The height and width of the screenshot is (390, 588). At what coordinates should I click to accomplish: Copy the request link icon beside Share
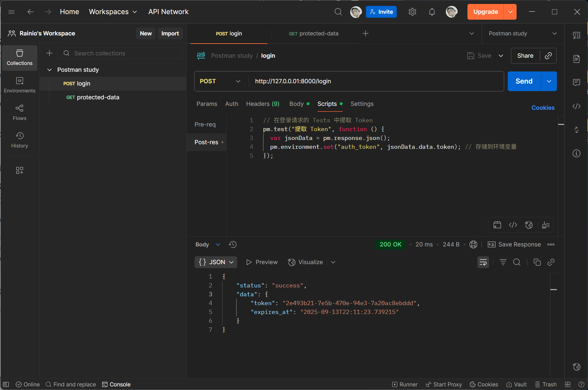point(548,56)
